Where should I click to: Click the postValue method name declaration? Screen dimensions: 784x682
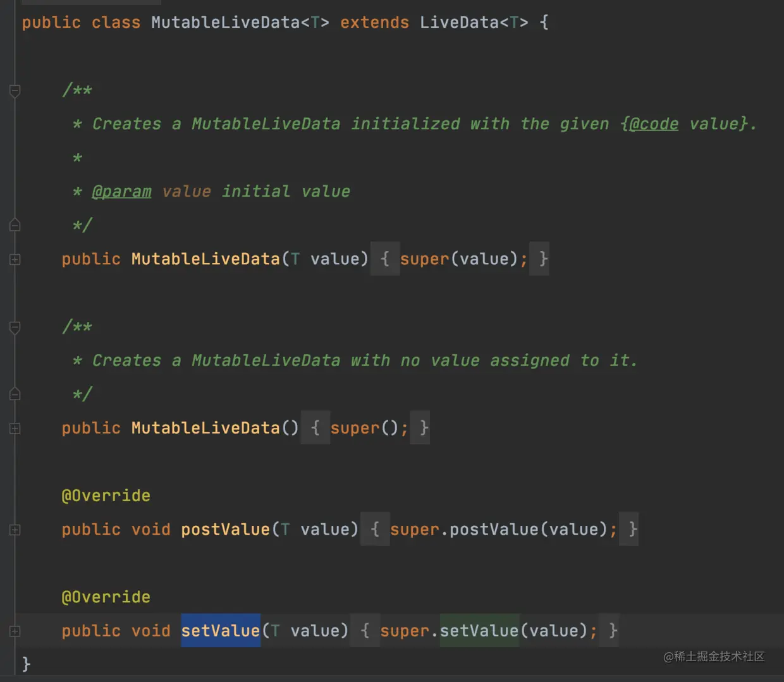click(226, 529)
